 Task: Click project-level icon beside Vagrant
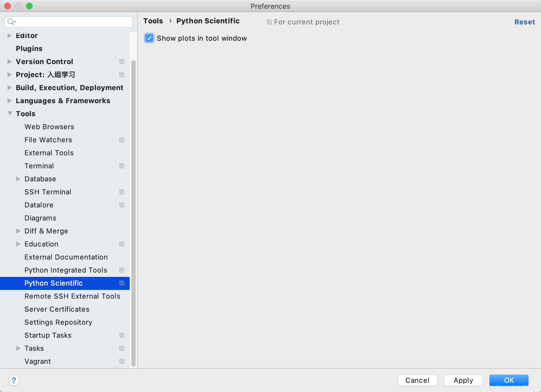122,361
